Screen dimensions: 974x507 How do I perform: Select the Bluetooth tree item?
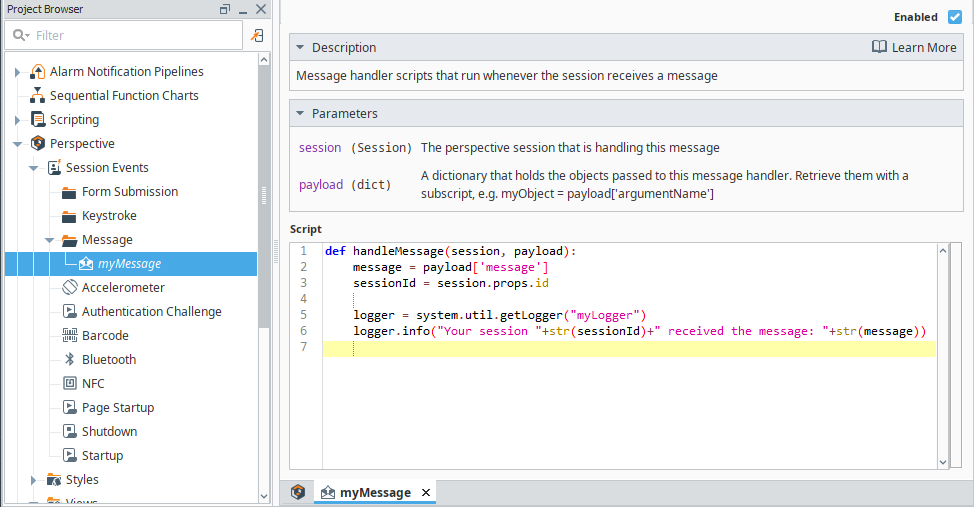point(109,360)
